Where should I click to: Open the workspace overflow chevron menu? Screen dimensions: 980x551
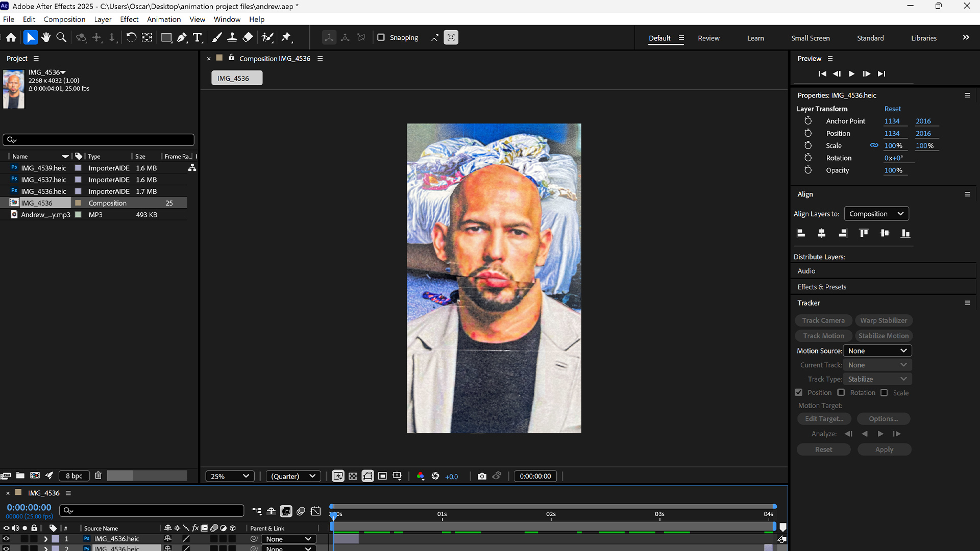pos(966,37)
